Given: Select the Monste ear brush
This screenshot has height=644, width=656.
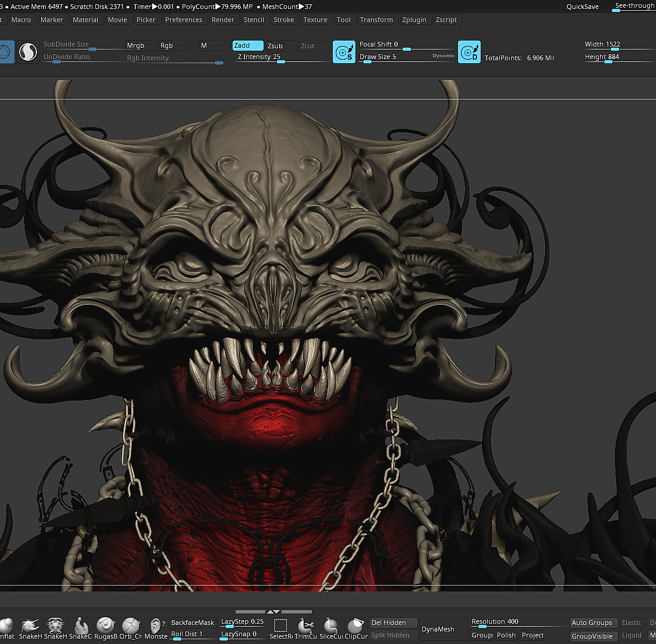Looking at the screenshot, I should click(x=156, y=629).
